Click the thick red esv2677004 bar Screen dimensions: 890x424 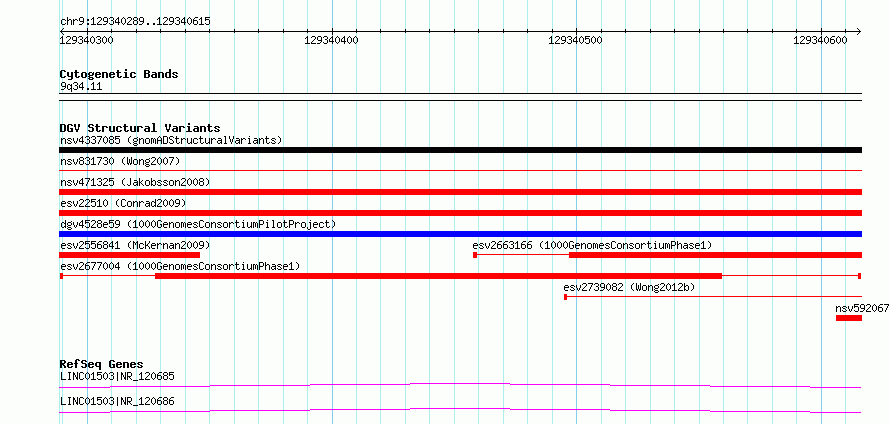click(438, 276)
